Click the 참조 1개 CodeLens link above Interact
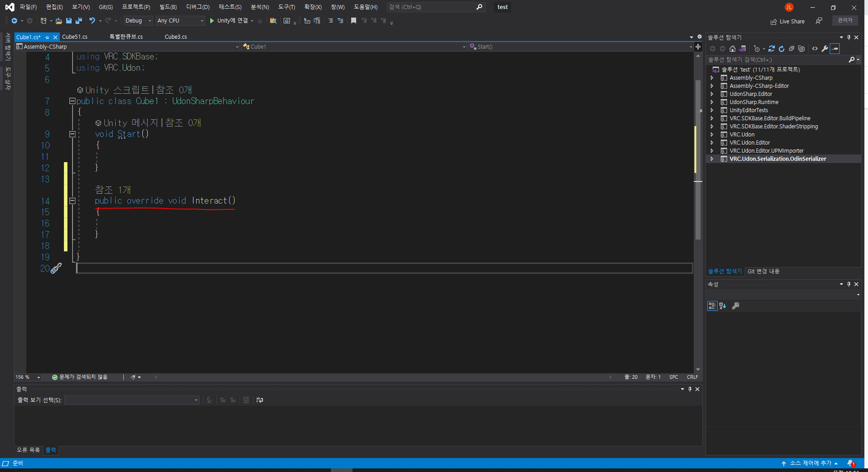 pyautogui.click(x=113, y=190)
